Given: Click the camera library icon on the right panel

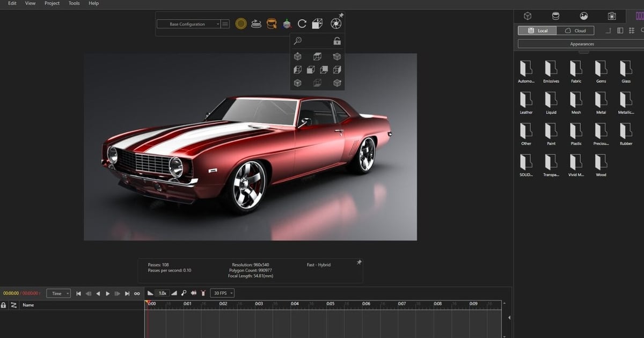Looking at the screenshot, I should pos(612,16).
